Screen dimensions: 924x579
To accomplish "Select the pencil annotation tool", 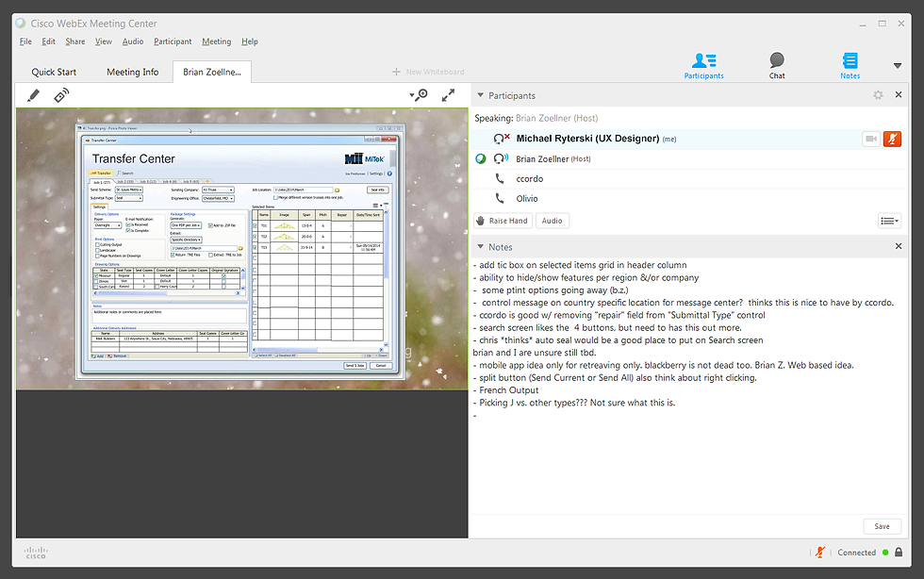I will pyautogui.click(x=33, y=95).
